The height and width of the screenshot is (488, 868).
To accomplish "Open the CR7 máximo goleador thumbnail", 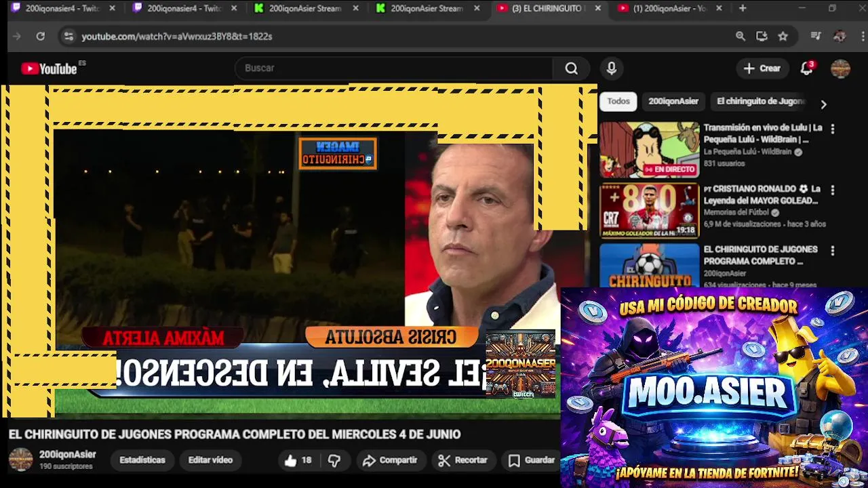I will point(649,211).
